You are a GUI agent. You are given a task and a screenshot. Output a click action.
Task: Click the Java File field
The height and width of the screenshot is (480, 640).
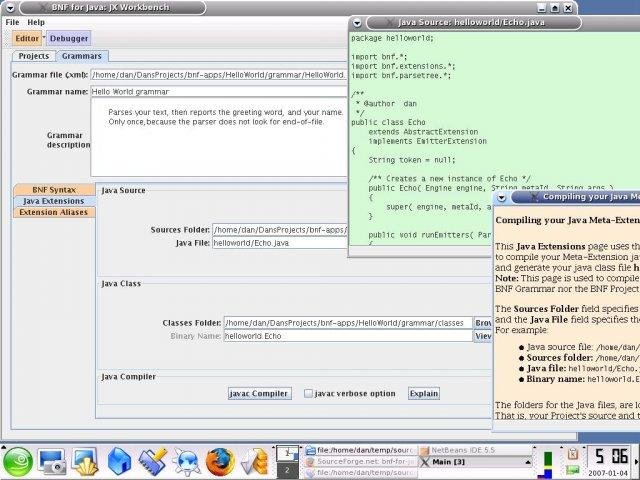pyautogui.click(x=280, y=243)
